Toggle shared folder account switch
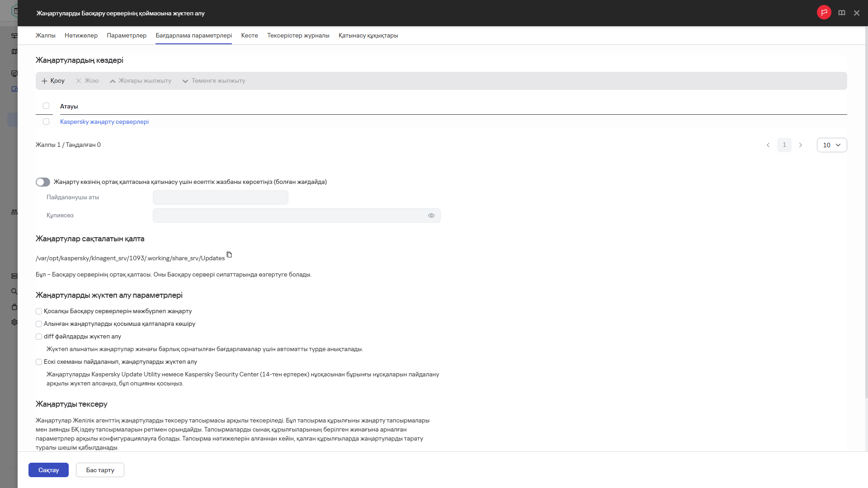Viewport: 868px width, 488px height. coord(43,182)
